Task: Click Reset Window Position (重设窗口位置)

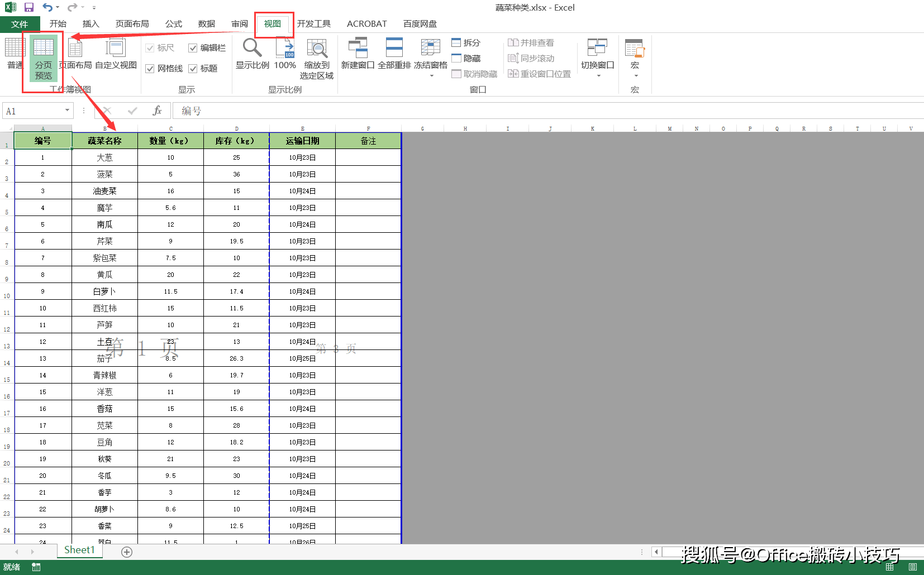Action: tap(539, 74)
